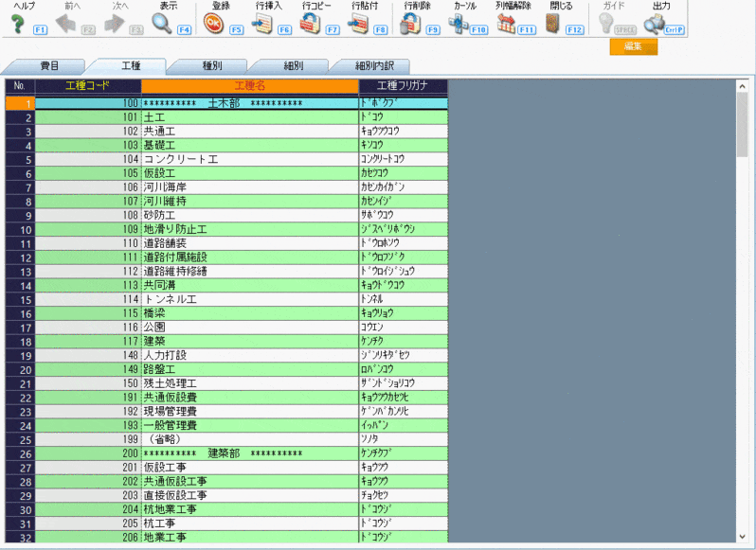
Task: Select the 共同溝 name cell
Action: (x=250, y=285)
